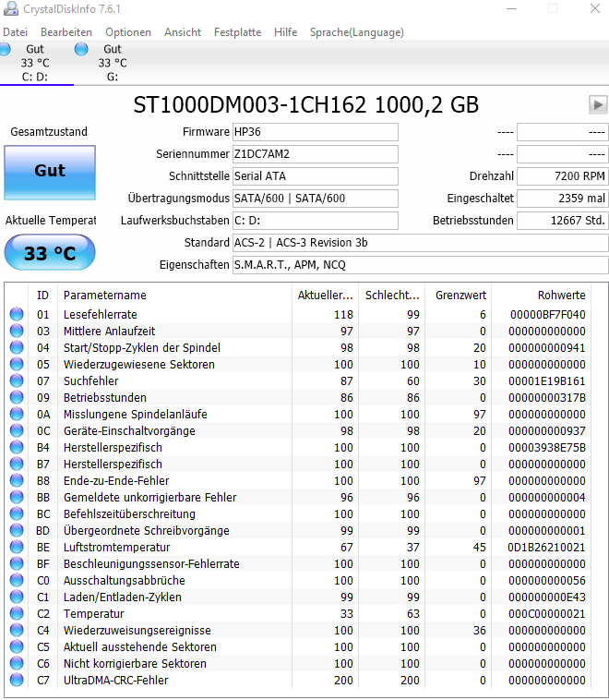Select the G: disk status orb
609x700 pixels.
click(x=81, y=49)
